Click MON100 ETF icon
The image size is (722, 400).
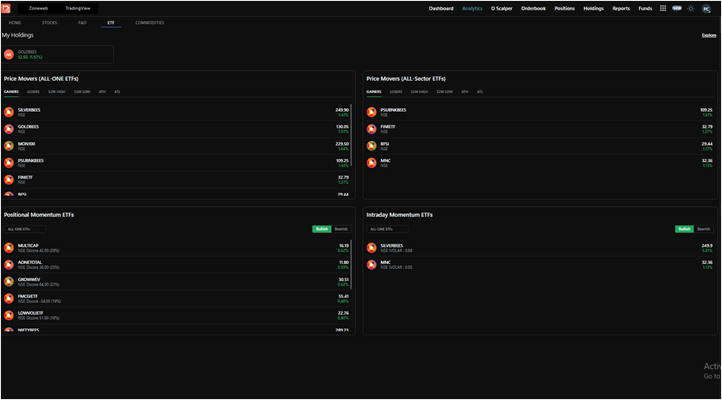point(9,146)
